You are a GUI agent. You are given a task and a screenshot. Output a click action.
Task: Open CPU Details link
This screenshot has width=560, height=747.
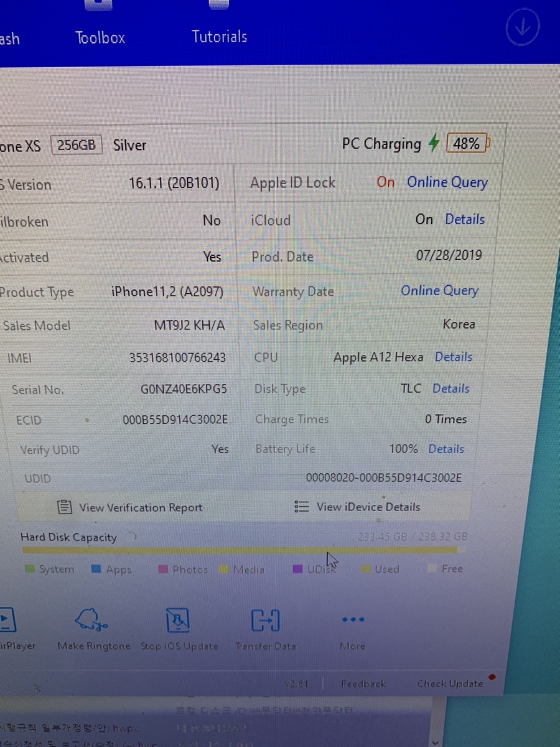454,357
